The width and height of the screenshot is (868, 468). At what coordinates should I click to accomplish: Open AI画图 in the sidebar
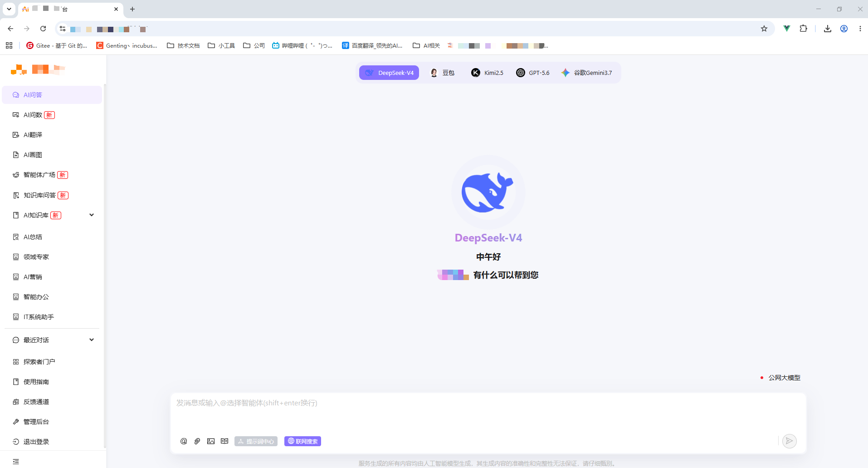point(52,155)
